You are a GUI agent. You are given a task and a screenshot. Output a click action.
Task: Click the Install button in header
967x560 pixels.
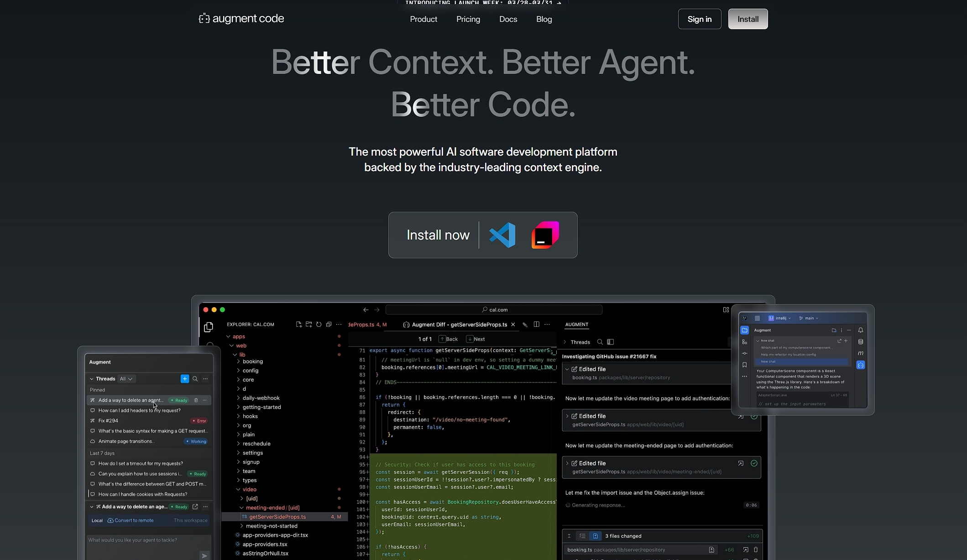point(748,19)
